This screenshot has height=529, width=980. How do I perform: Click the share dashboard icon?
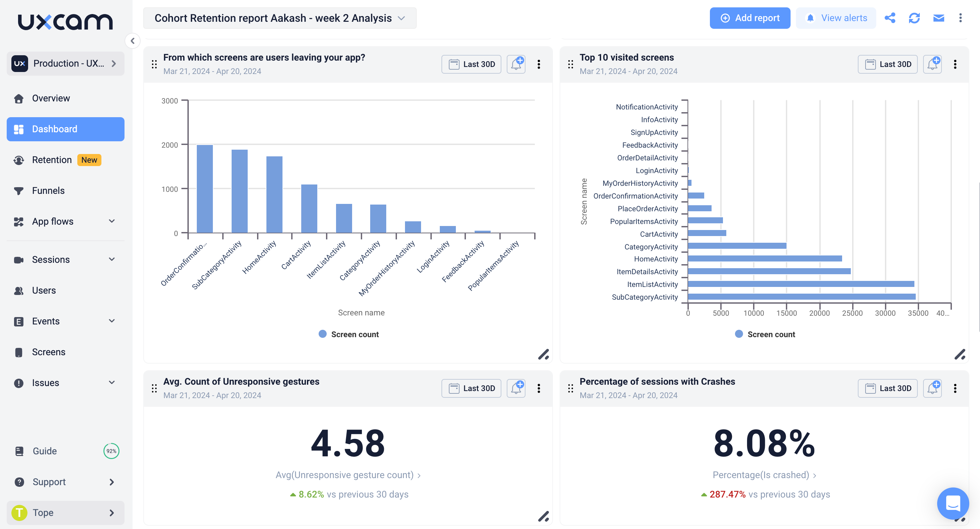889,18
